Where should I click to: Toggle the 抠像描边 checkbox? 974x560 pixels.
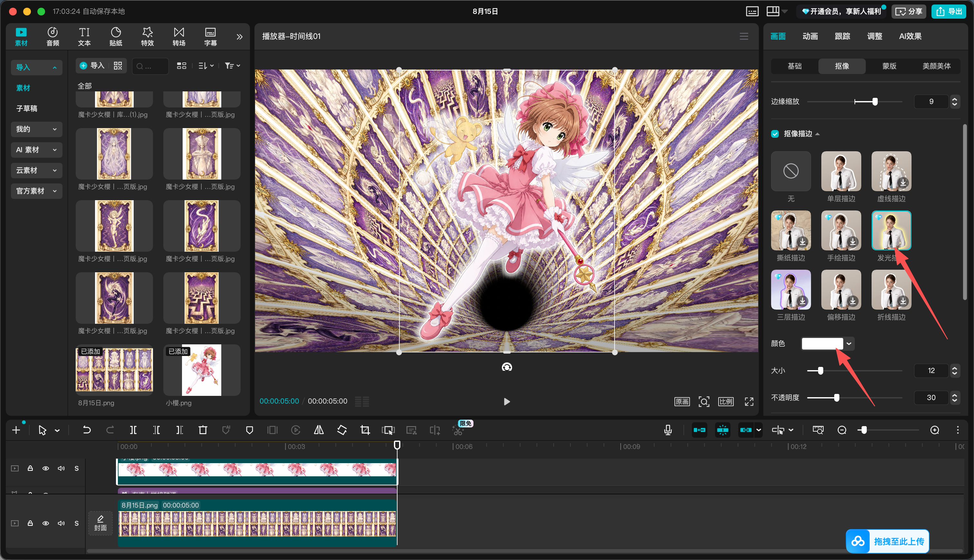point(775,134)
